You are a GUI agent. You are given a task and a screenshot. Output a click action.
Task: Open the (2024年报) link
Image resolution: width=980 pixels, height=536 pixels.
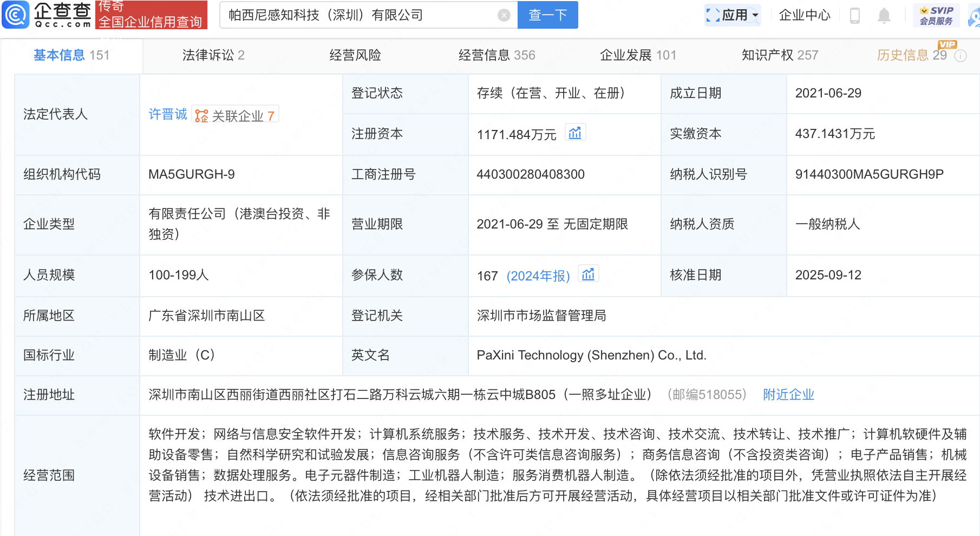tap(538, 276)
